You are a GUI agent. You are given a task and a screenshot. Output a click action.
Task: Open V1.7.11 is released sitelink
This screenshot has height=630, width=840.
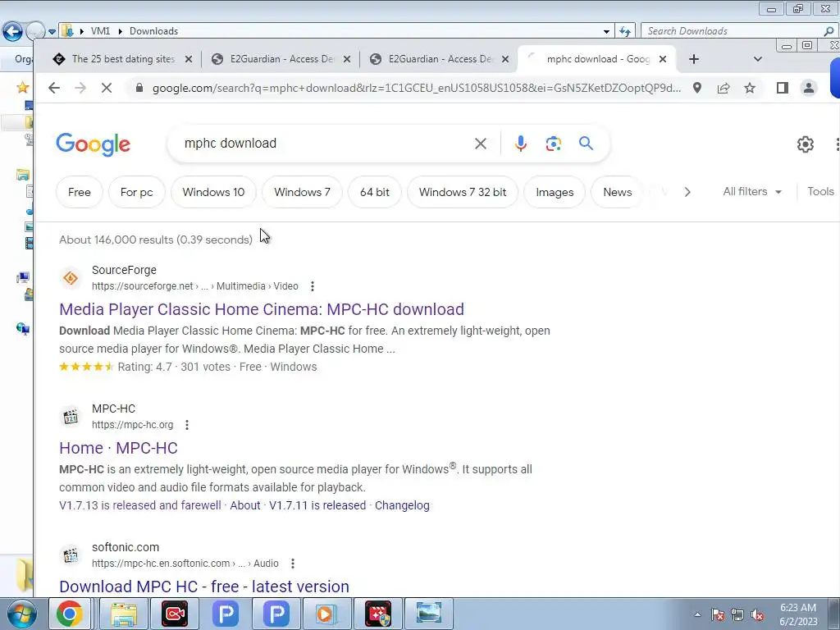[317, 505]
